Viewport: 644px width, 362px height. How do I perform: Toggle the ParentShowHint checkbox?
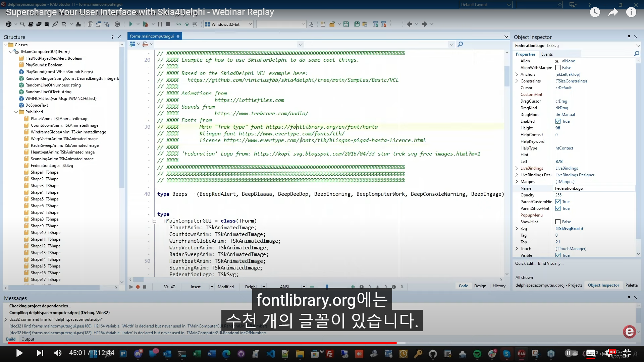[x=558, y=208]
